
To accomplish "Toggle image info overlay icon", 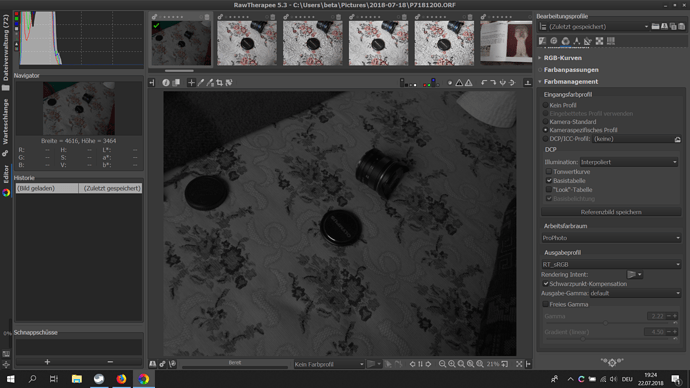I will click(165, 83).
